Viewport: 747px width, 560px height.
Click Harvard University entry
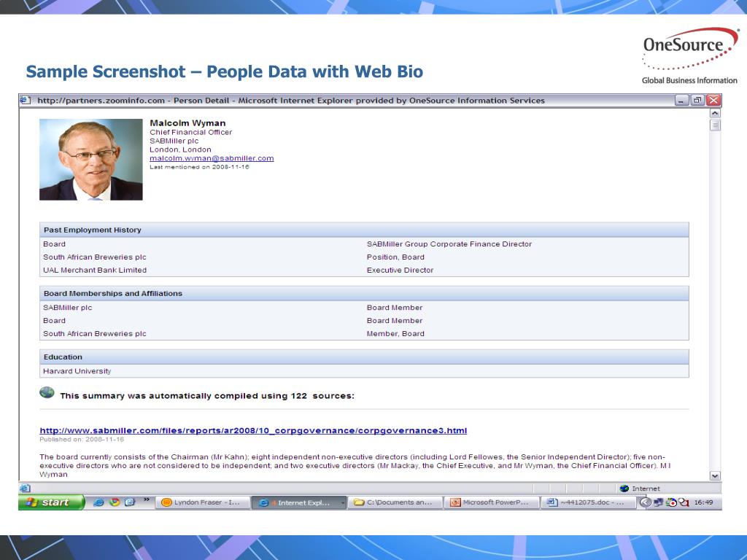coord(77,371)
